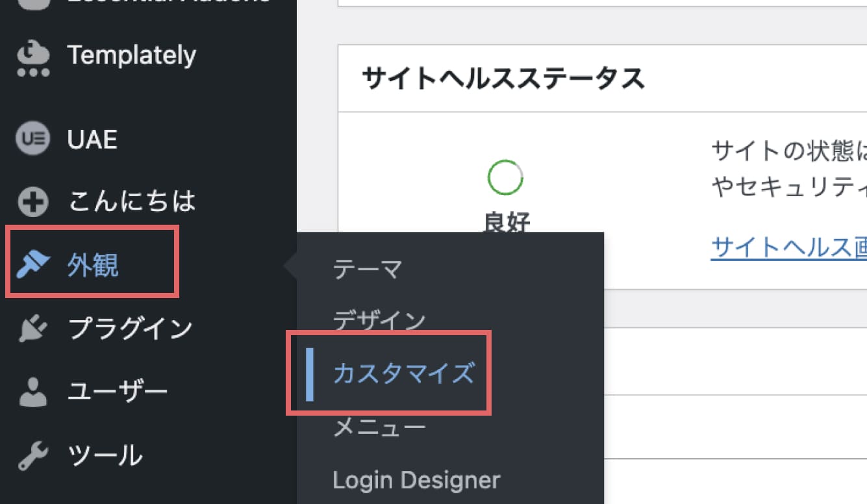Follow the サイトヘルス画 link
Viewport: 867px width, 504px height.
coord(788,244)
